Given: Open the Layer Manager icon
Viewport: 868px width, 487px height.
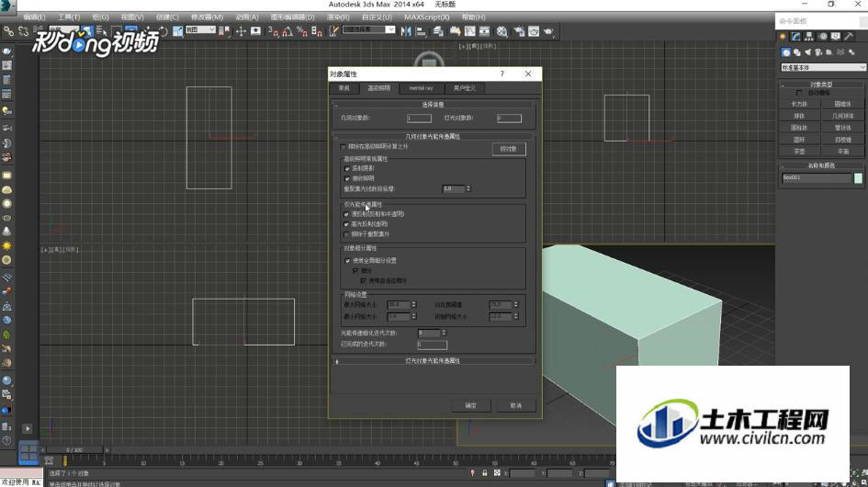Looking at the screenshot, I should coord(438,31).
